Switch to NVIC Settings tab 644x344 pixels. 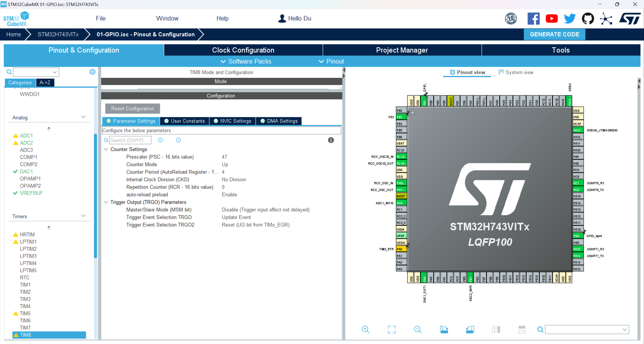coord(232,121)
